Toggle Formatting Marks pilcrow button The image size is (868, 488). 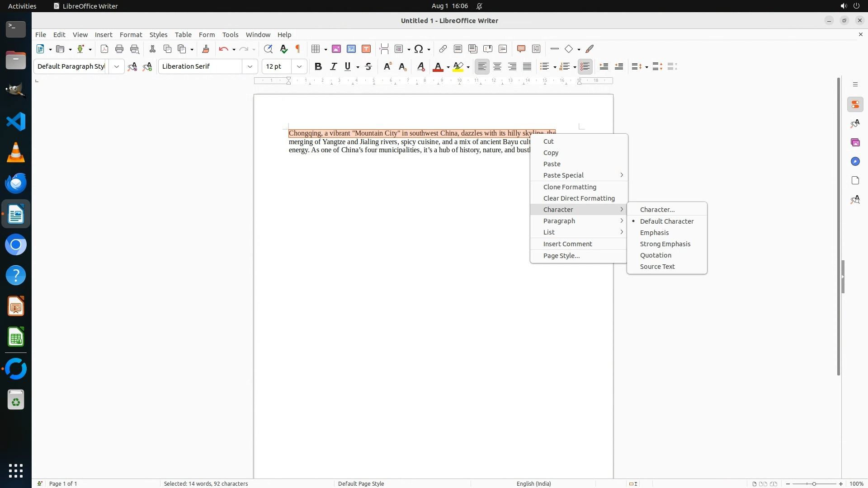pos(298,49)
